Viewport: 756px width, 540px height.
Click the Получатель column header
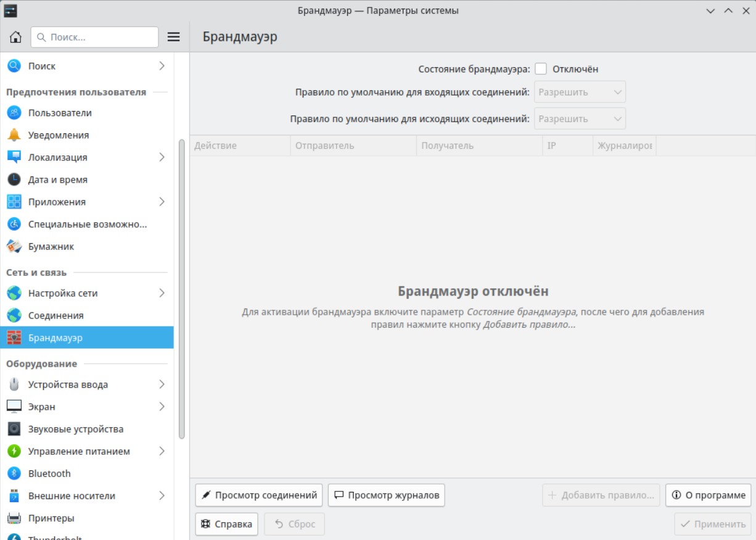[x=479, y=146]
